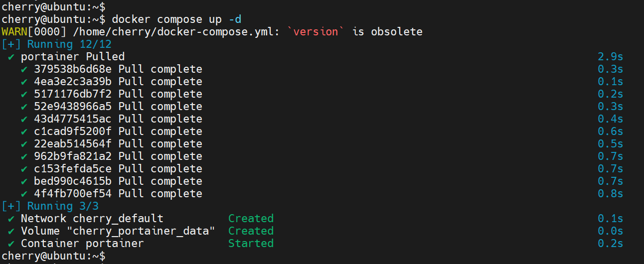Click Created status for Network cherry_default

tap(251, 219)
